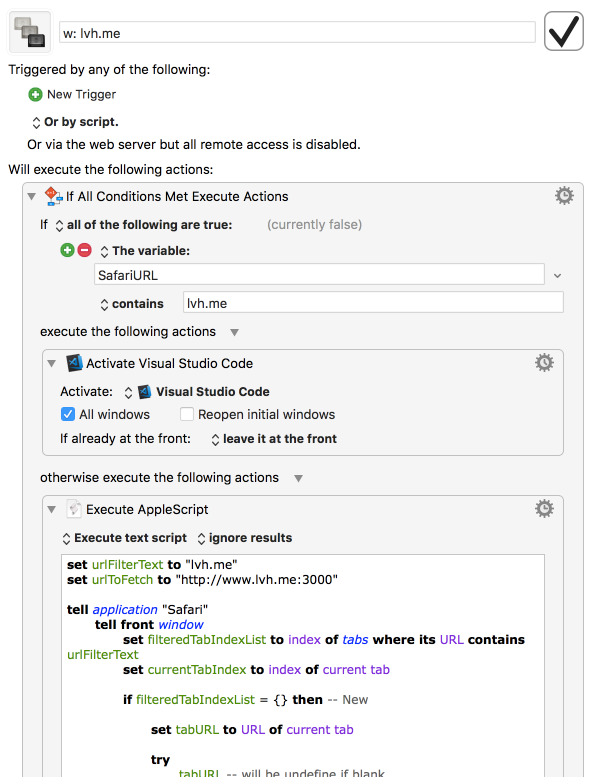Open the 'Or by script' popup menu
589x777 pixels.
coord(75,122)
